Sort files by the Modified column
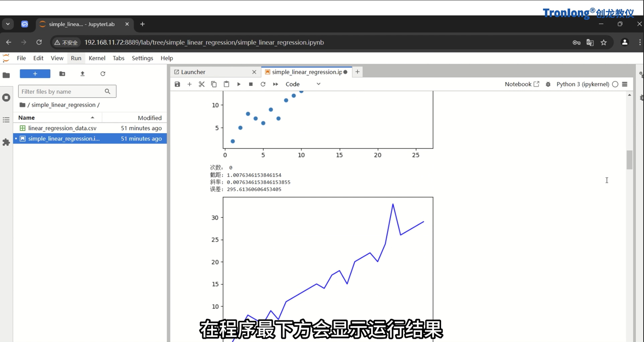Viewport: 644px width, 342px height. point(134,118)
